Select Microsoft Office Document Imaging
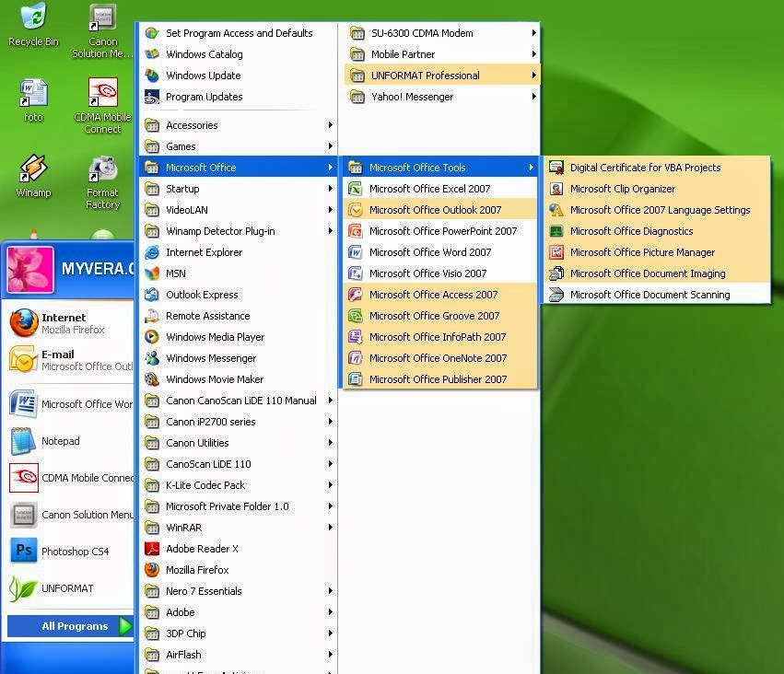Image resolution: width=784 pixels, height=674 pixels. (x=657, y=273)
